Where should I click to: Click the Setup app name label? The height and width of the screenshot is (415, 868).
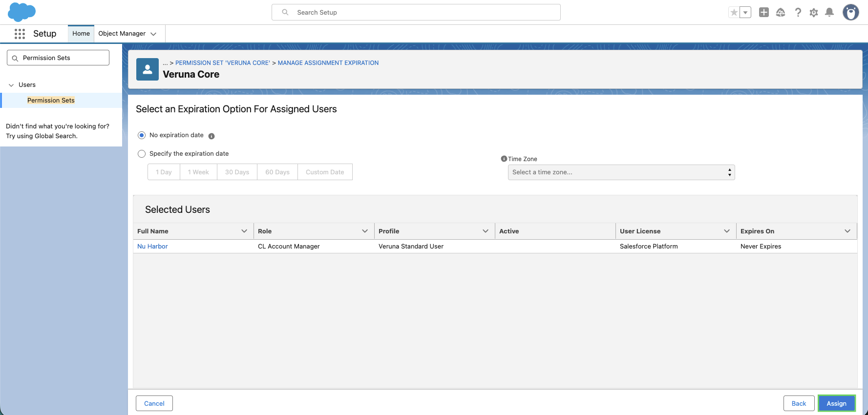[x=45, y=34]
